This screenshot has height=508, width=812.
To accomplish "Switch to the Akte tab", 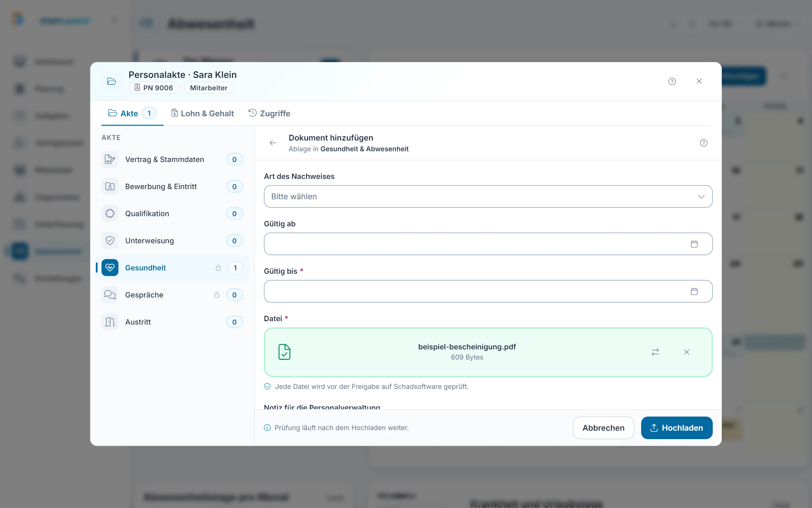I will (132, 113).
